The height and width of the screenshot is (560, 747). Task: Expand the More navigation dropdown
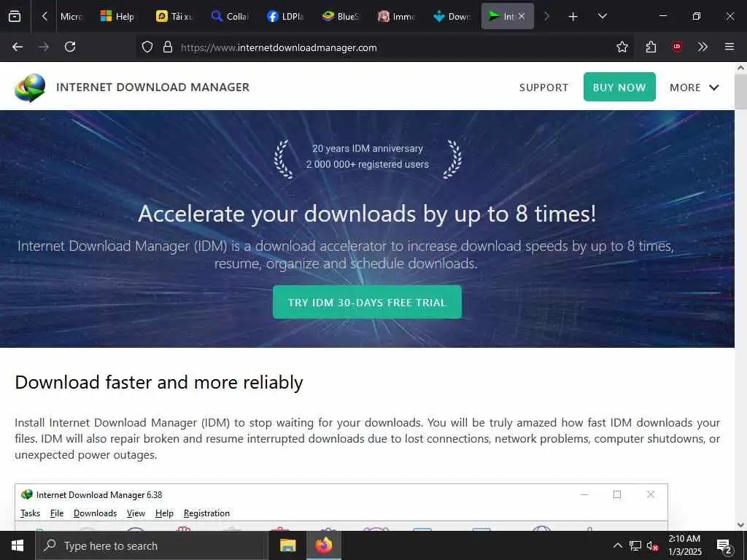coord(694,87)
